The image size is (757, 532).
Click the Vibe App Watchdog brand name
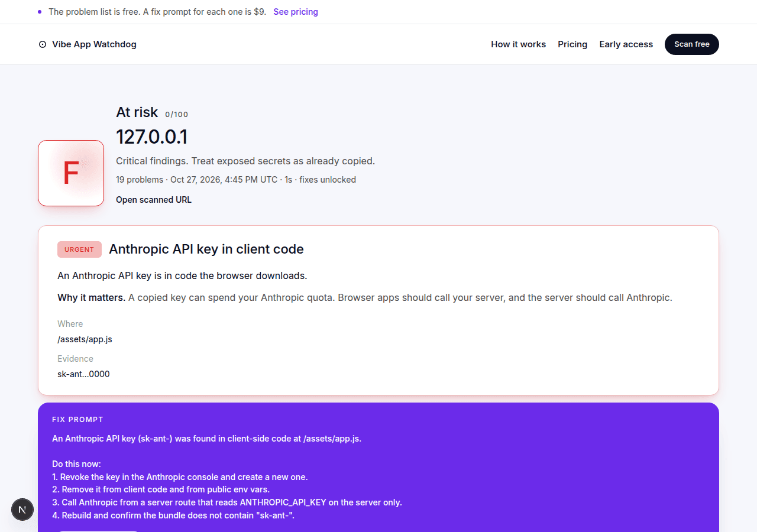pos(94,44)
